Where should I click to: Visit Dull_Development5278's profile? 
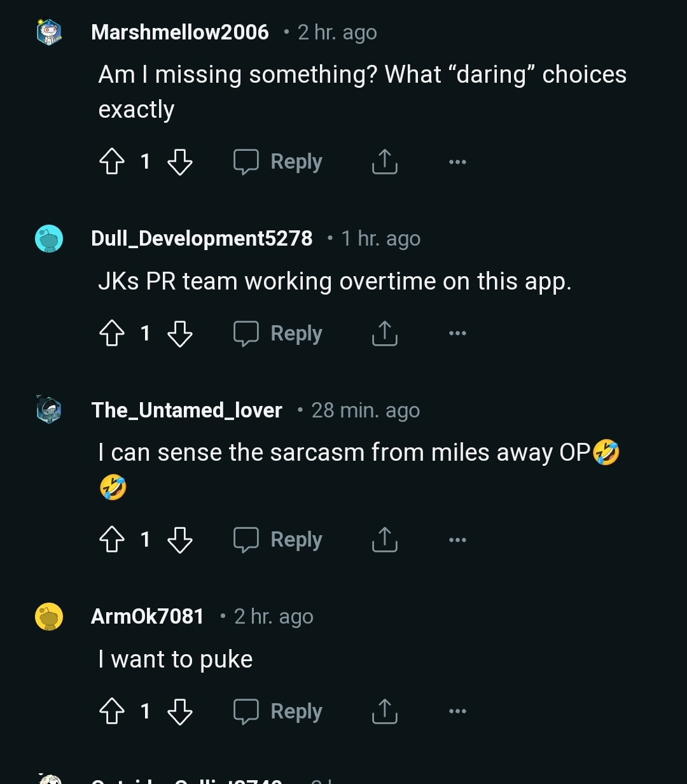point(201,238)
